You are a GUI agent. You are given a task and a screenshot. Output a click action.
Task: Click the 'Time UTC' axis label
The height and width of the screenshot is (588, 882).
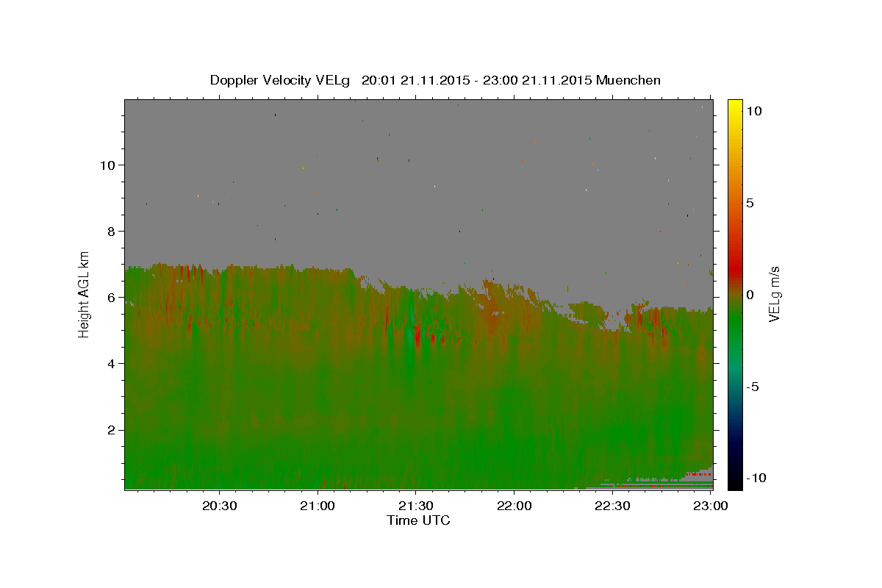click(x=418, y=520)
